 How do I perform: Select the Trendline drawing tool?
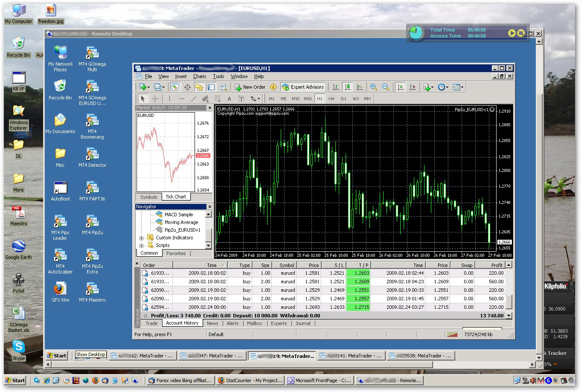tap(193, 99)
